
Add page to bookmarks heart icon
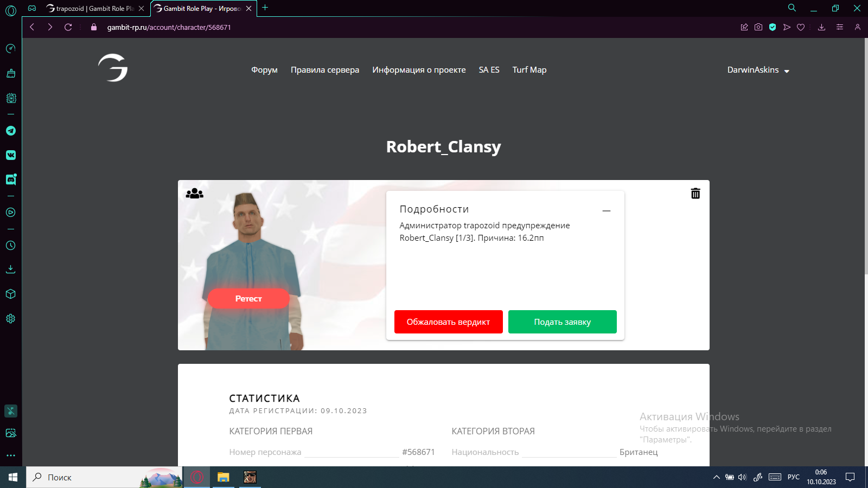801,27
